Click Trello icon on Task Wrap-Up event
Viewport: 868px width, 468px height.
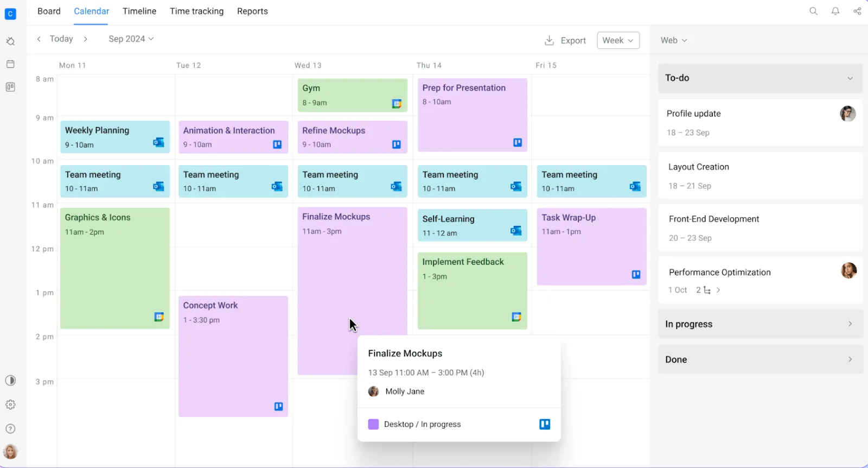636,275
